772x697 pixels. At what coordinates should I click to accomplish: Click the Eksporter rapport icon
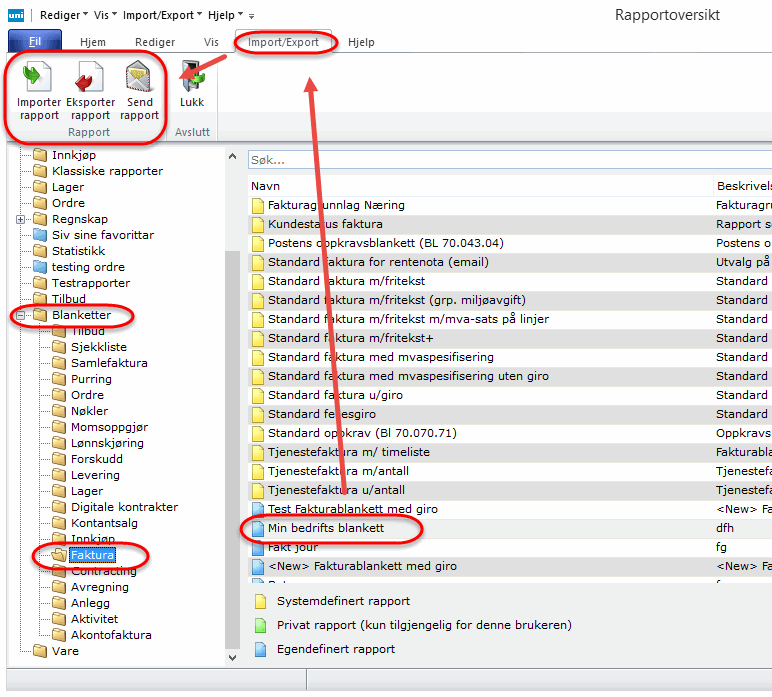pyautogui.click(x=89, y=78)
